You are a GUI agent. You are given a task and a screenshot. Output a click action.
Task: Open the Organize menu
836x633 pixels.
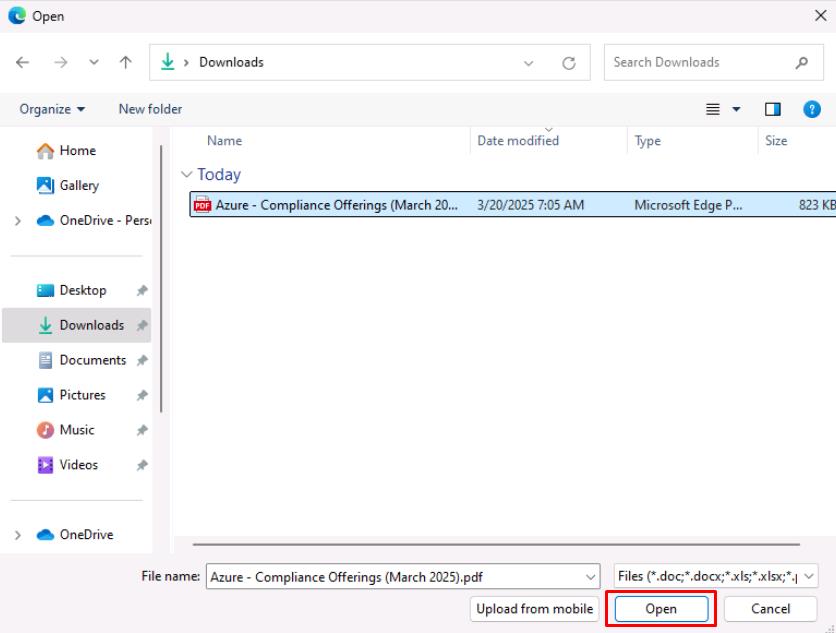tap(52, 109)
